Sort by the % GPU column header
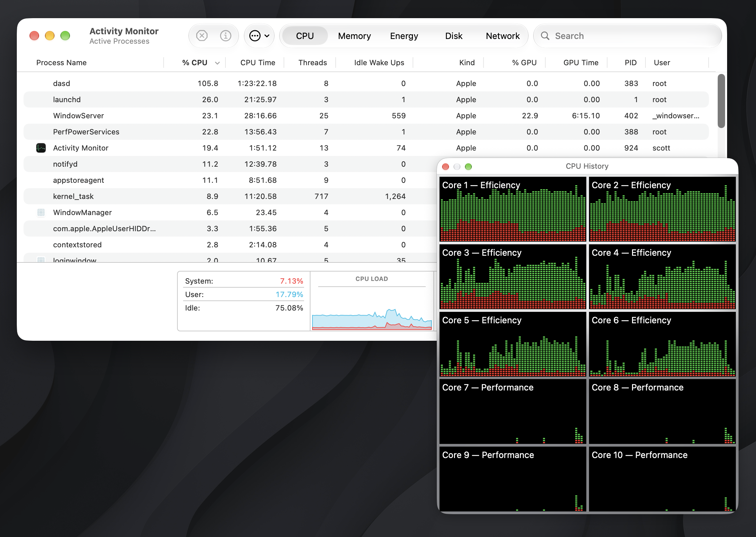 [x=524, y=63]
